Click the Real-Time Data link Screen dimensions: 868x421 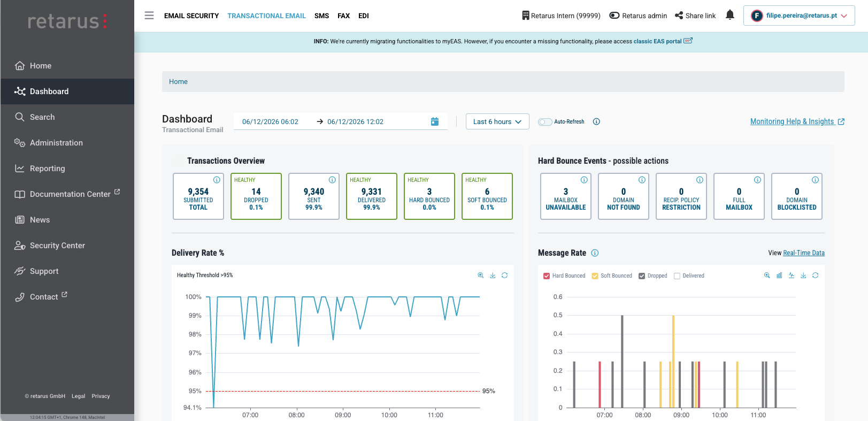pos(804,253)
